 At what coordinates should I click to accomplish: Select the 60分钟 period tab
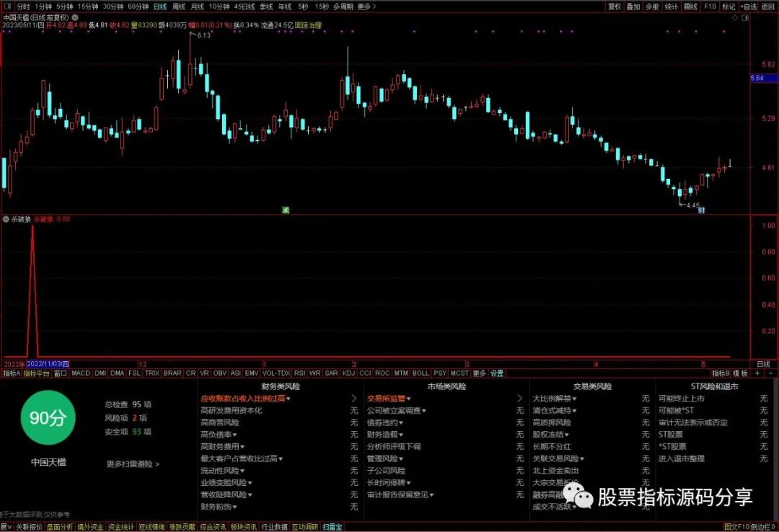[x=138, y=6]
